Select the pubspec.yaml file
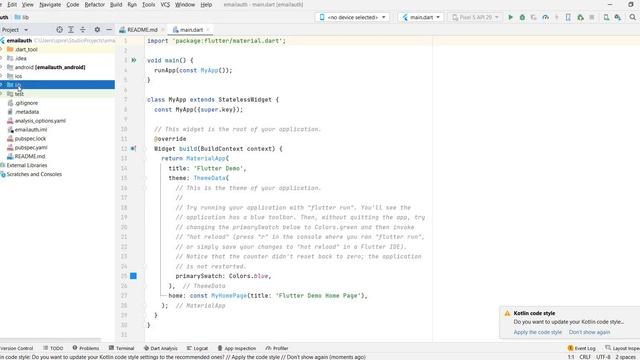This screenshot has width=640, height=360. click(31, 147)
